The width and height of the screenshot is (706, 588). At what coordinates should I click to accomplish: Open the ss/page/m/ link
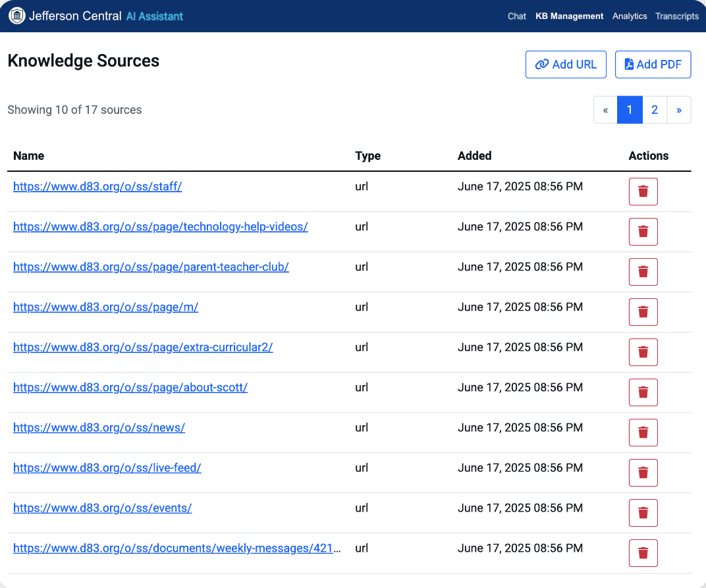(x=105, y=307)
